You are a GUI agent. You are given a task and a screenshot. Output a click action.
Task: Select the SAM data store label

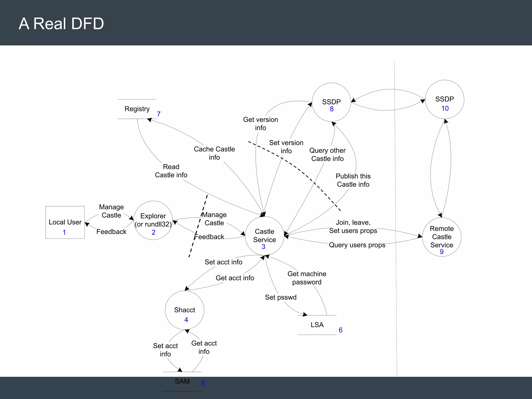click(x=182, y=381)
